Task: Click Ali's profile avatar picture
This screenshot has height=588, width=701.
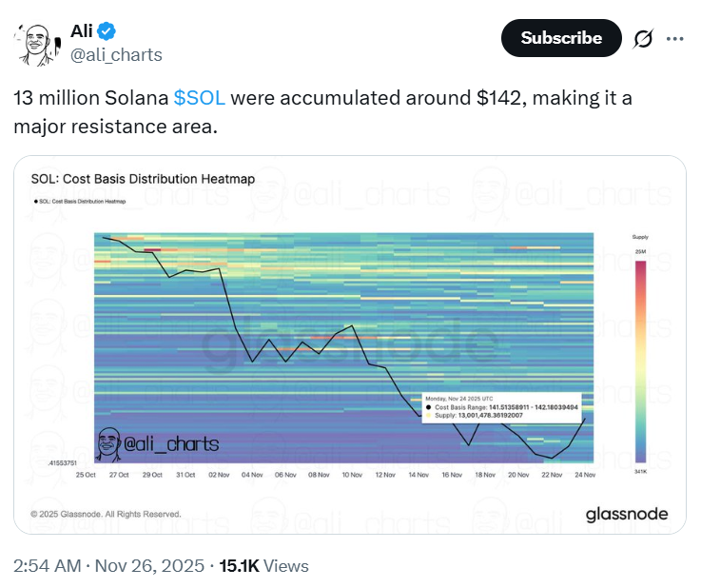Action: click(38, 42)
